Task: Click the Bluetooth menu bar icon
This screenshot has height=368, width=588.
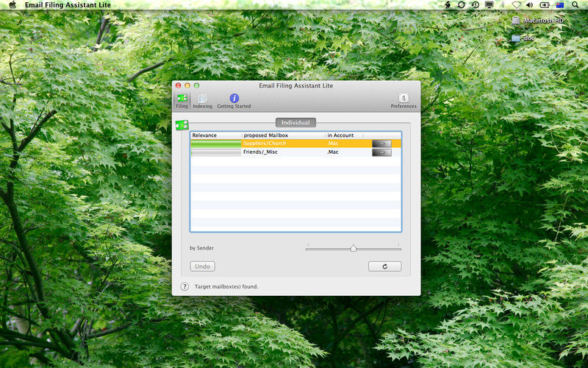Action: click(503, 5)
